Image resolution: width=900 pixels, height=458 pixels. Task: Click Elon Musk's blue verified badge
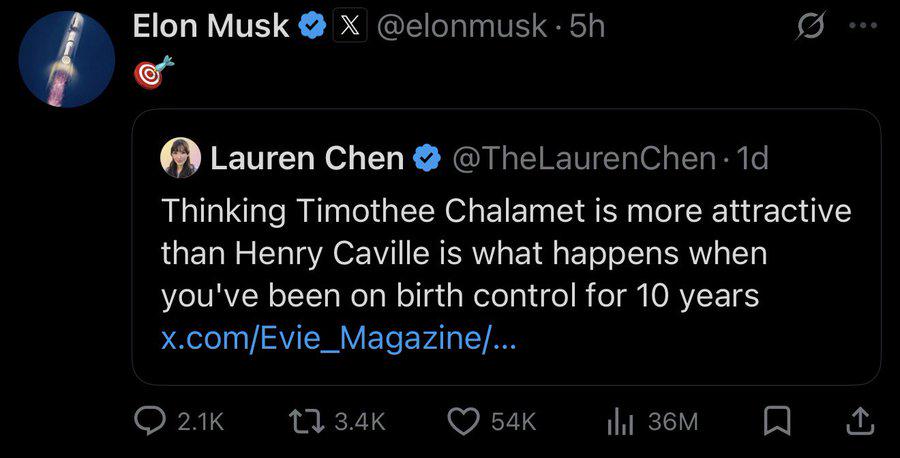(x=312, y=26)
